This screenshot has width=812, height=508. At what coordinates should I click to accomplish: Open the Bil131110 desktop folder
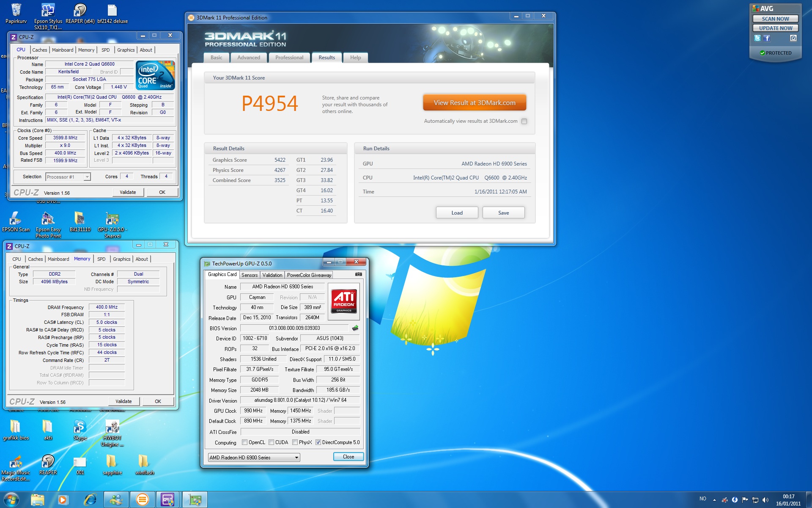[80, 222]
